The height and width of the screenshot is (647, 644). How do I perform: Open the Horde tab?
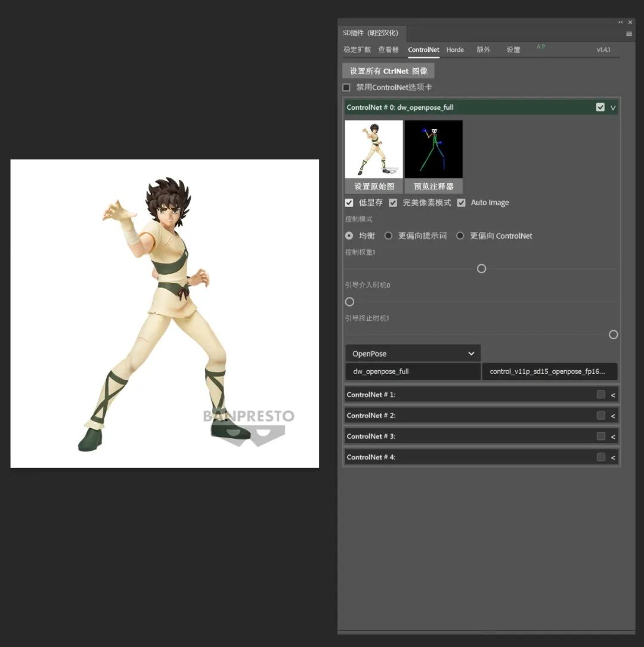coord(455,49)
